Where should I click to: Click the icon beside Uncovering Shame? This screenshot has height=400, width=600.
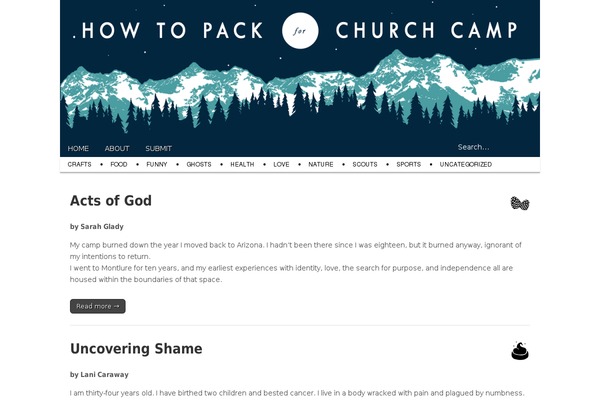point(519,350)
